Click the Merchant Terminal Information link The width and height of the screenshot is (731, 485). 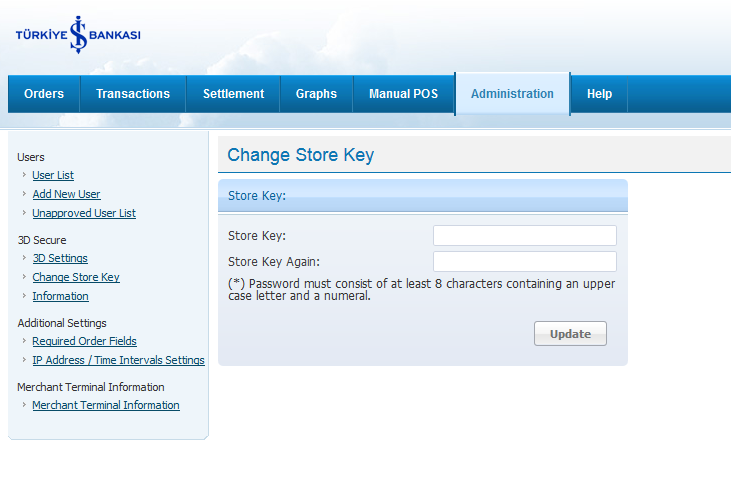coord(106,405)
